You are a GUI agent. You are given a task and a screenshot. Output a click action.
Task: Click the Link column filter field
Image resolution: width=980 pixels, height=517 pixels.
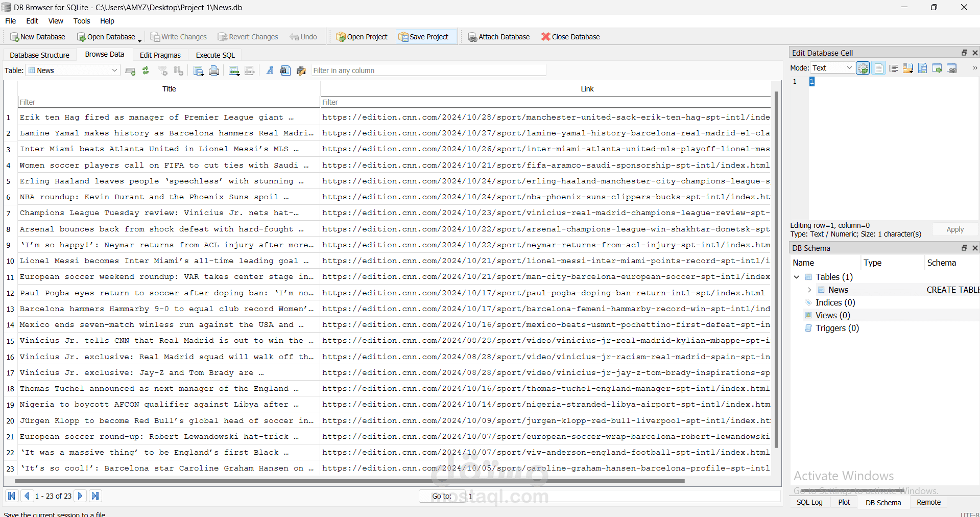click(545, 102)
